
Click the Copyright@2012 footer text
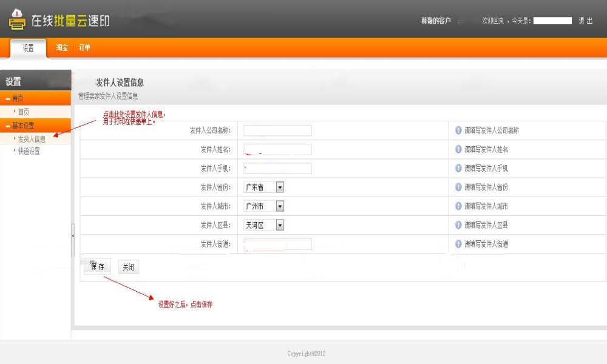coord(306,354)
